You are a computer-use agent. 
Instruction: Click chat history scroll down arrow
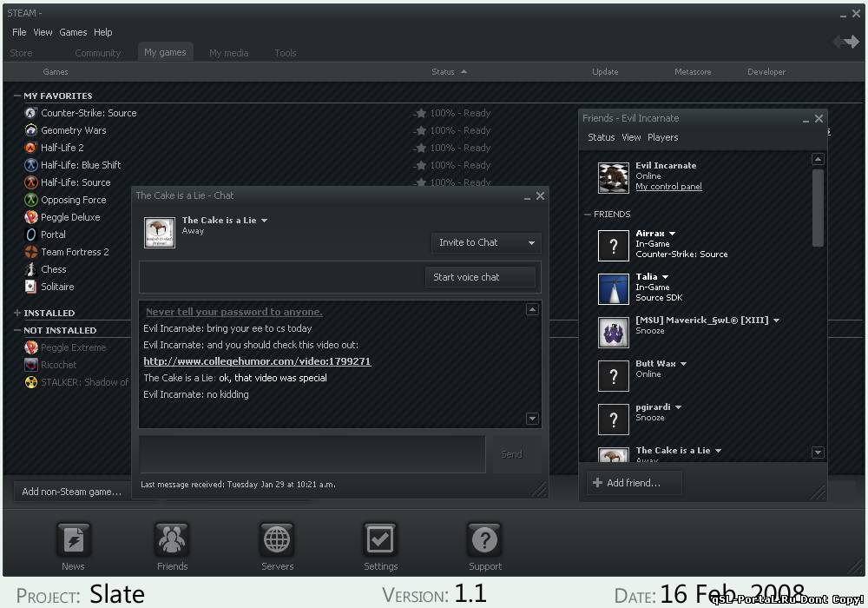coord(532,419)
